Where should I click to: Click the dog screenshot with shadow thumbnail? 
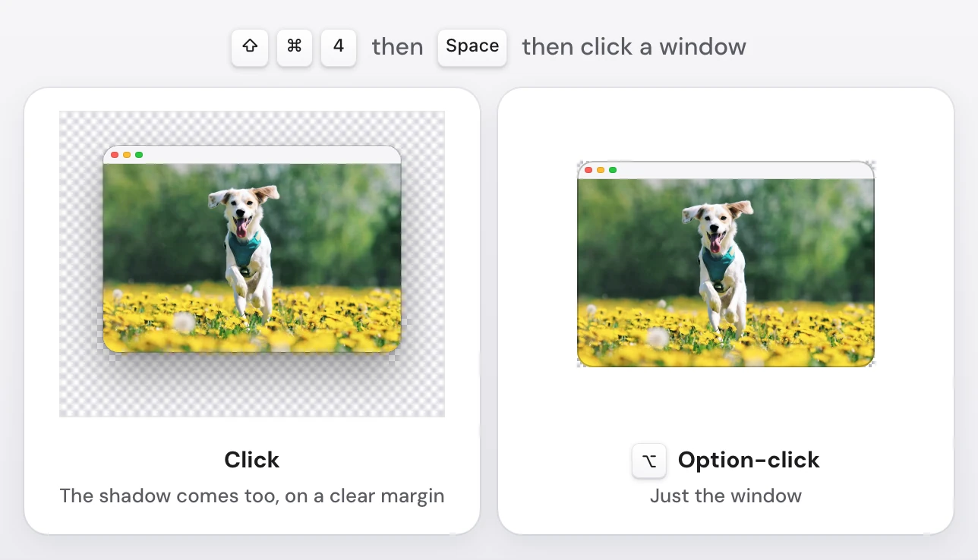tap(252, 264)
